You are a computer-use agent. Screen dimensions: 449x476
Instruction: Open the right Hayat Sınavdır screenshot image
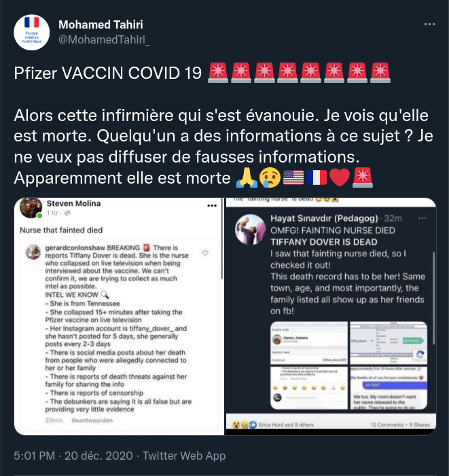click(331, 316)
